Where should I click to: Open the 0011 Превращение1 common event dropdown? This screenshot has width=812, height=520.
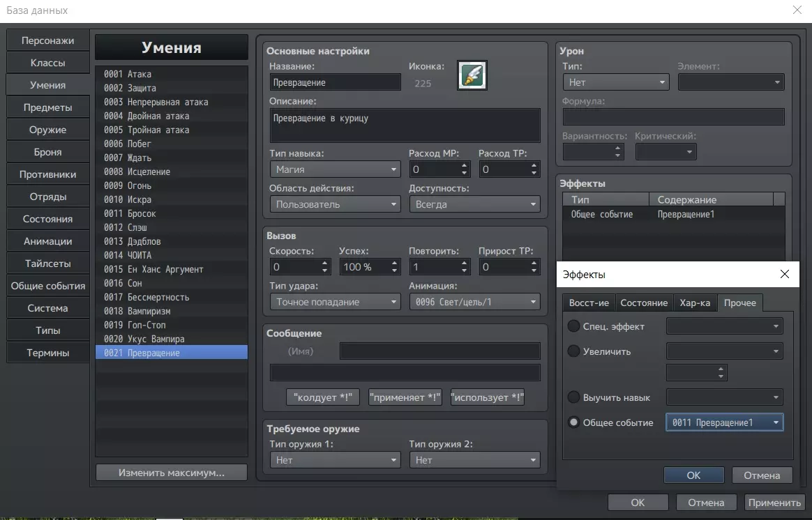pyautogui.click(x=725, y=422)
